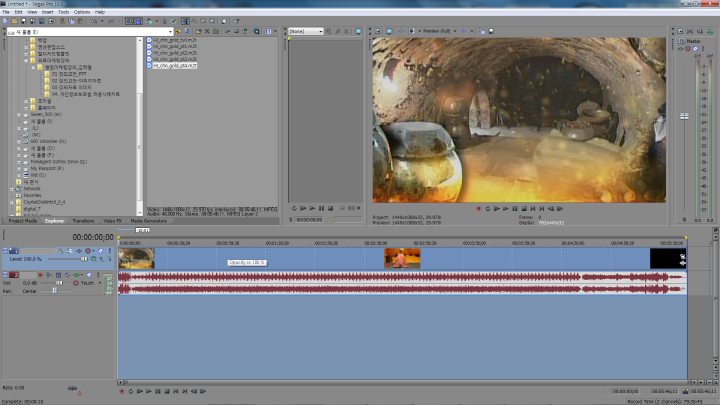Stop playback in the video preview transport
Image resolution: width=720 pixels, height=405 pixels.
(524, 208)
